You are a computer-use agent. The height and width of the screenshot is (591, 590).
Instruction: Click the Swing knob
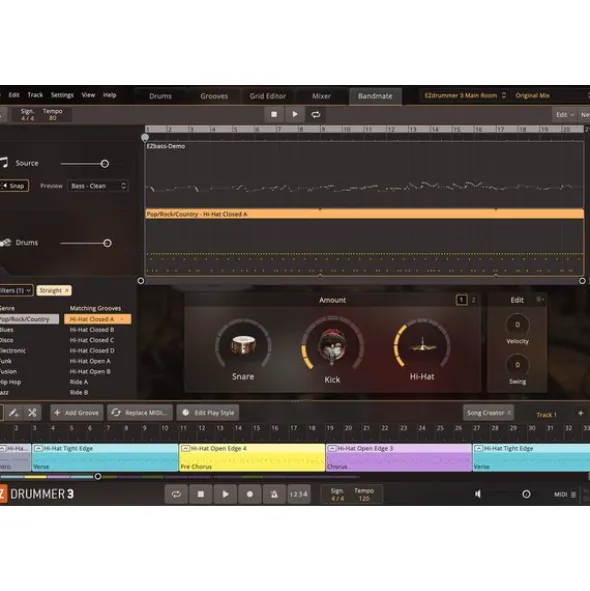pos(517,365)
